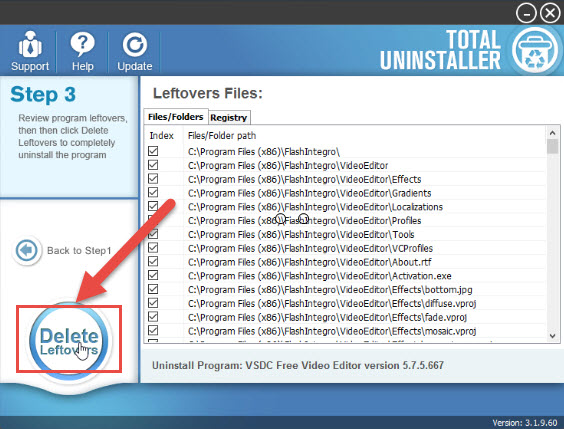Image resolution: width=564 pixels, height=429 pixels.
Task: Select the Files/Folders tab
Action: point(176,117)
